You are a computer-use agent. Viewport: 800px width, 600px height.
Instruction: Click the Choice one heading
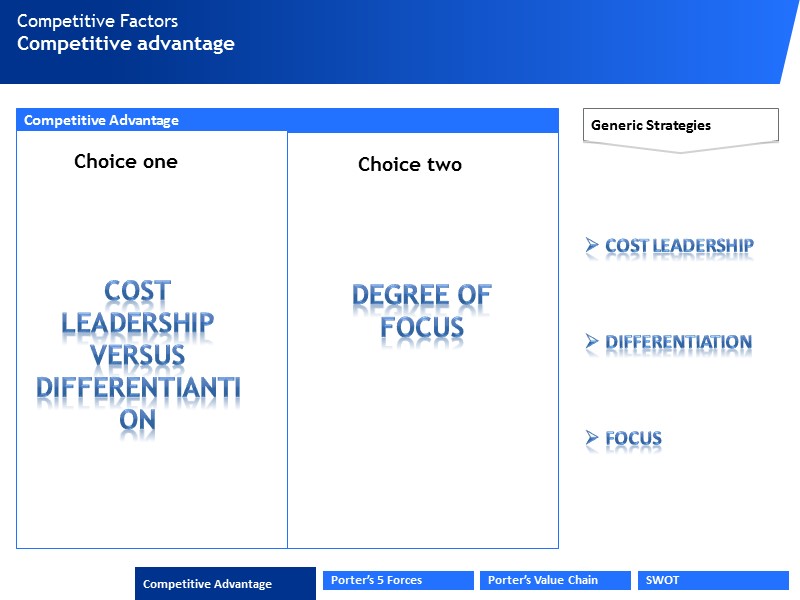click(126, 161)
